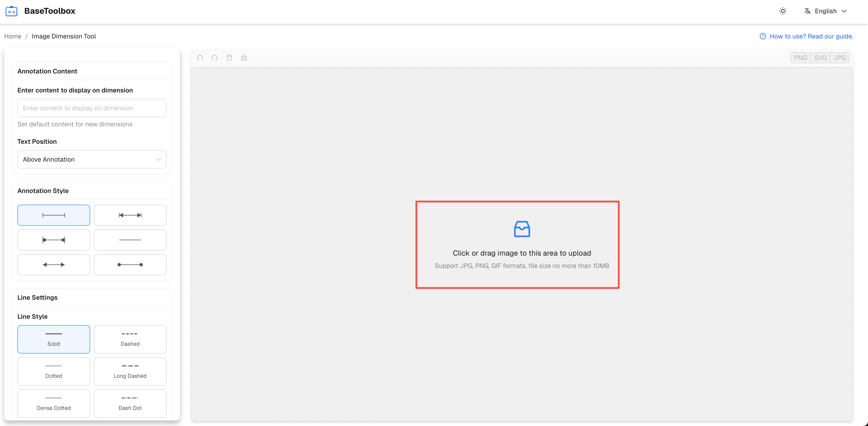Click the Undo icon above the canvas
This screenshot has height=426, width=868.
click(x=200, y=58)
